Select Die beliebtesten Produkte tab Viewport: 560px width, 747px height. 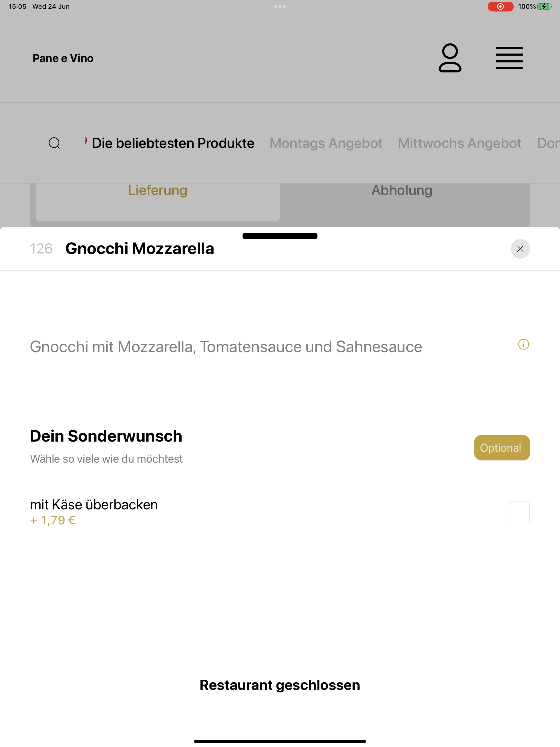[x=173, y=143]
